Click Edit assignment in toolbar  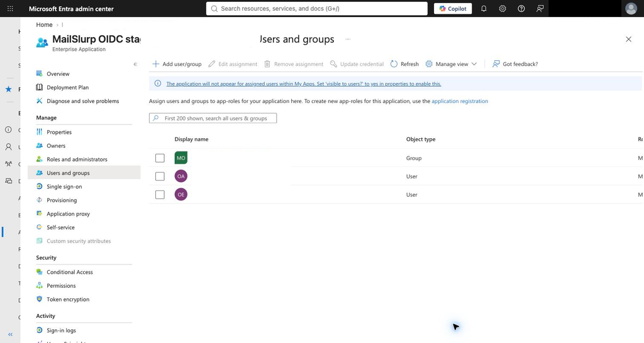point(233,64)
